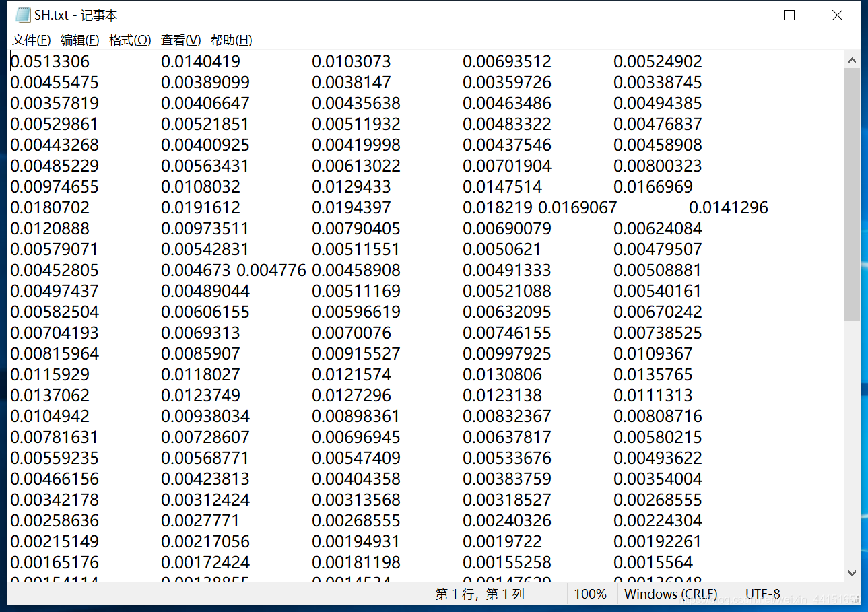
Task: Click the value 0.00313568
Action: [x=356, y=500]
